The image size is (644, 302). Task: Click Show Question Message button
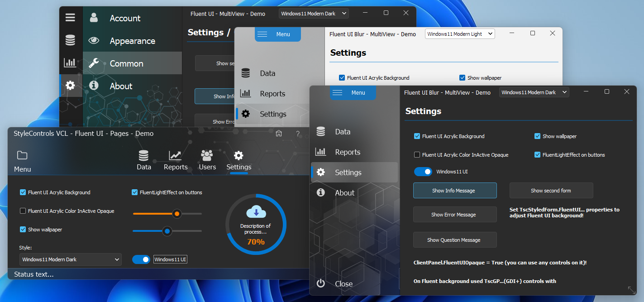click(x=455, y=240)
